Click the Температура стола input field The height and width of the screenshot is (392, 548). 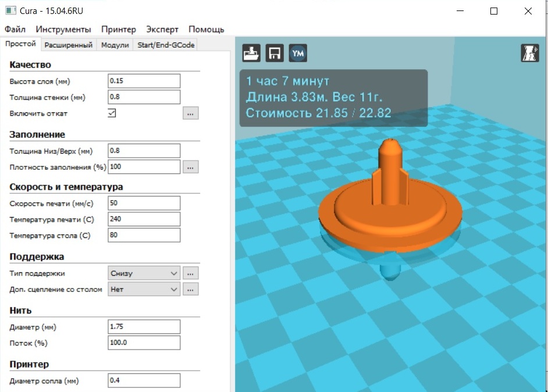click(144, 236)
